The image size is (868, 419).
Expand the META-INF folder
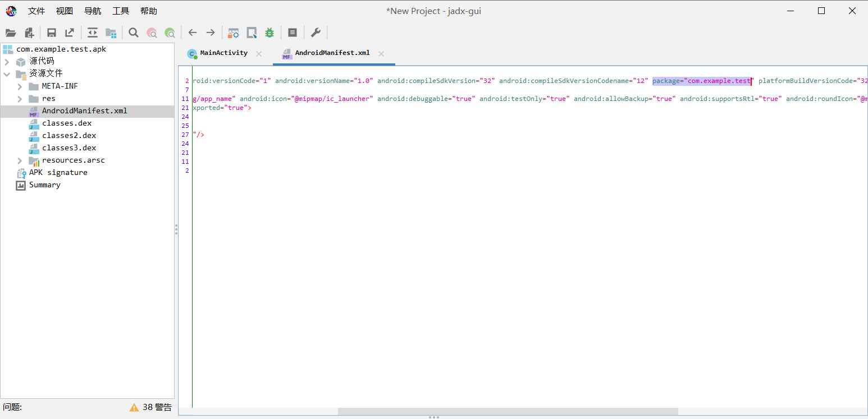click(20, 86)
